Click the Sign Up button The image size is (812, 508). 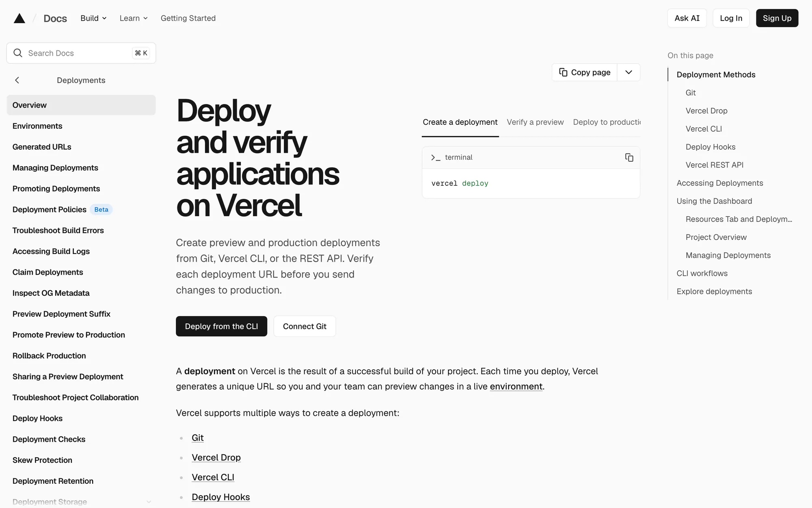(x=777, y=18)
